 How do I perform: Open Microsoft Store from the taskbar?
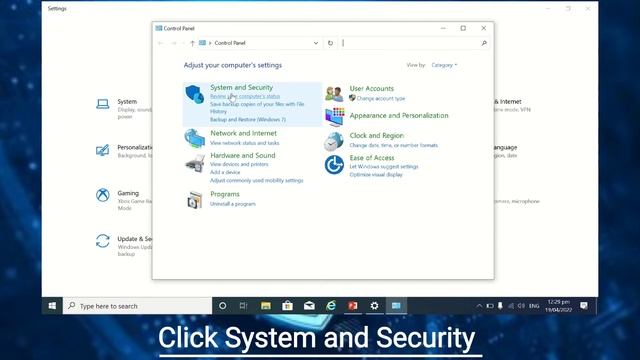click(x=287, y=306)
